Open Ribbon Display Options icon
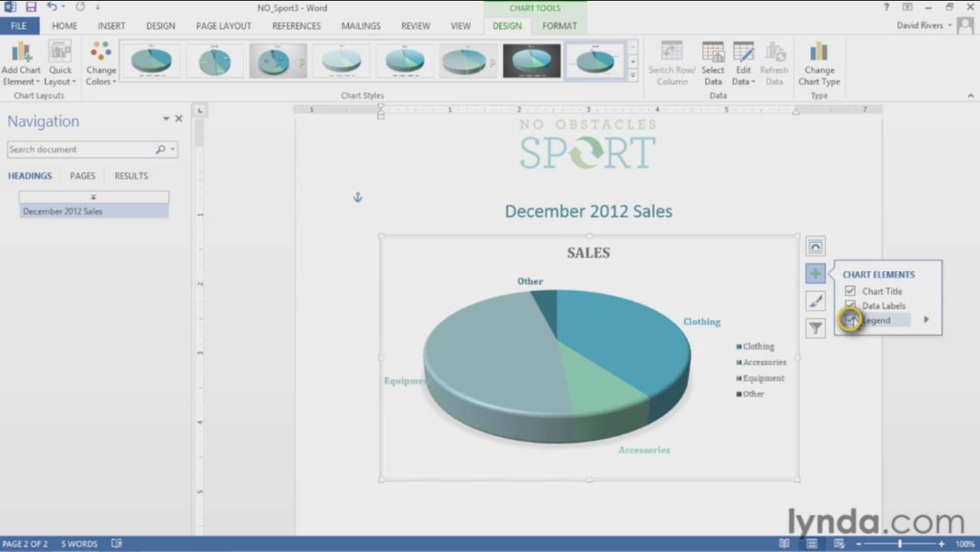The width and height of the screenshot is (980, 552). tap(907, 8)
